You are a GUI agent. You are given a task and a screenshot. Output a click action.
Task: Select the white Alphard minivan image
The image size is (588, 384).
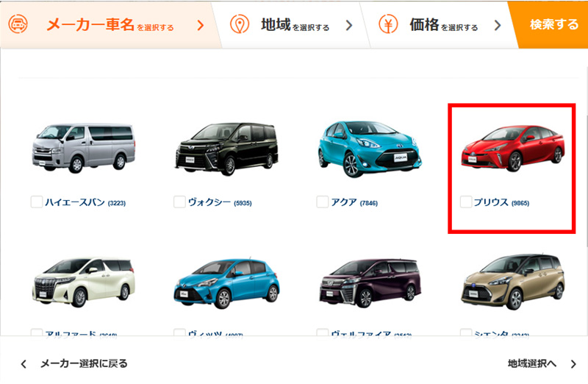click(83, 282)
